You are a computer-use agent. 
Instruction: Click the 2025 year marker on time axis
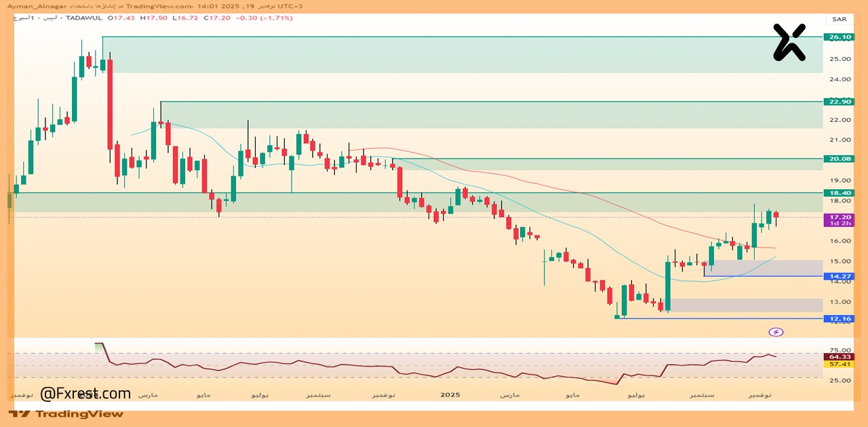pos(450,394)
